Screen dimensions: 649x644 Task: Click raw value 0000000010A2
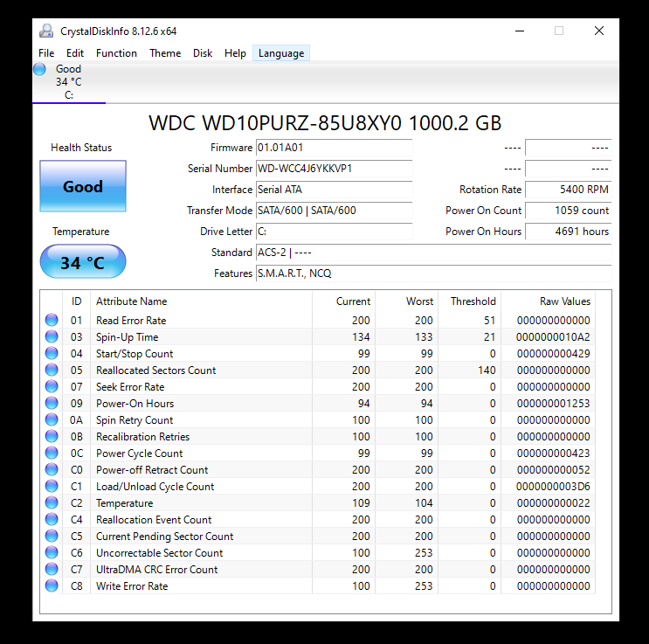click(553, 337)
